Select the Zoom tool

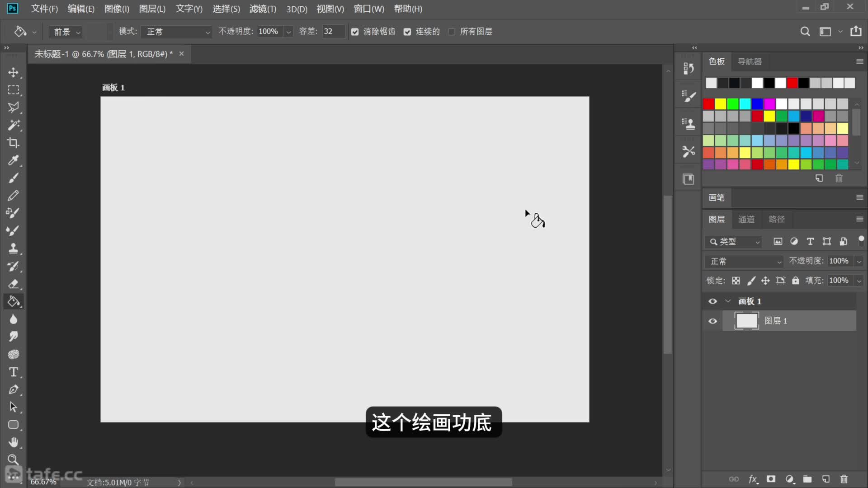(x=14, y=460)
